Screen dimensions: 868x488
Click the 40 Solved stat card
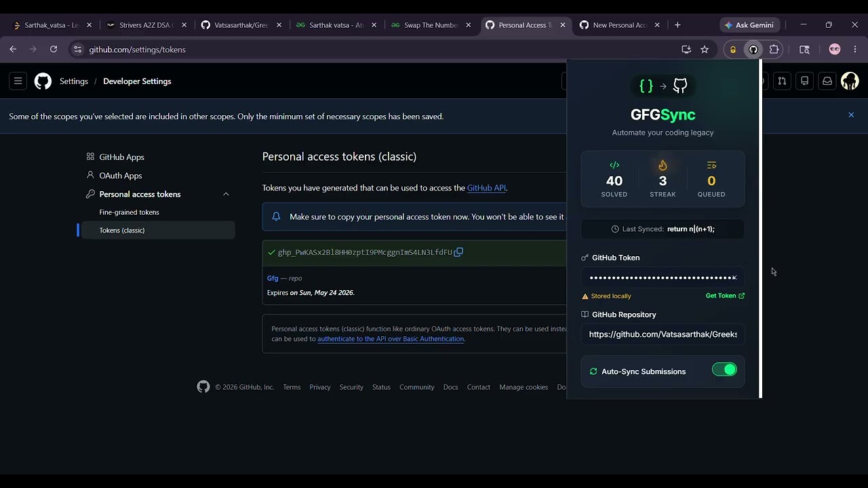click(x=614, y=180)
